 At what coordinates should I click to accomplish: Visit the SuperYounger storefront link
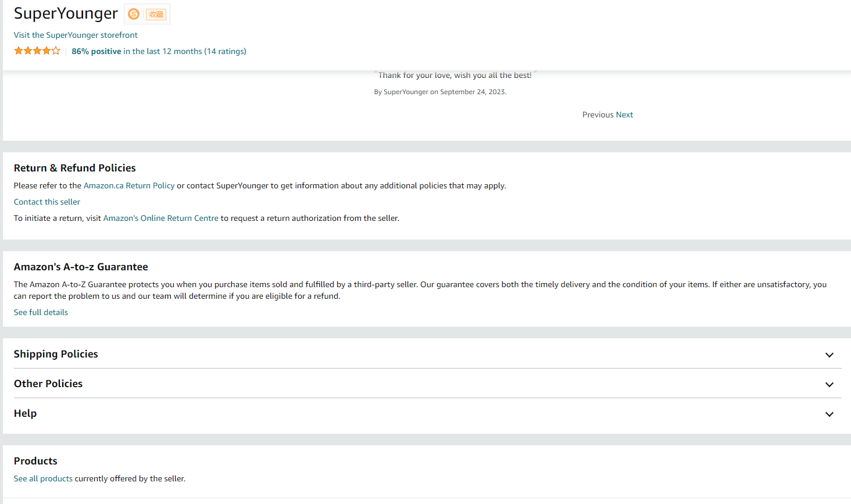tap(76, 35)
